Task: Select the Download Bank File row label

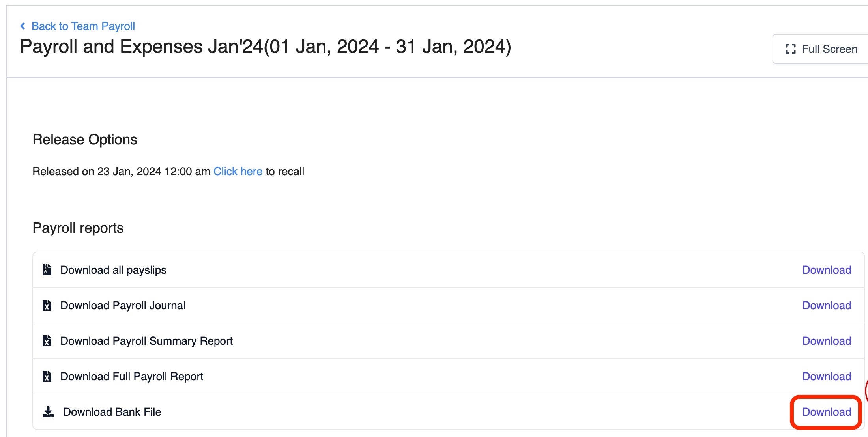Action: pyautogui.click(x=112, y=412)
